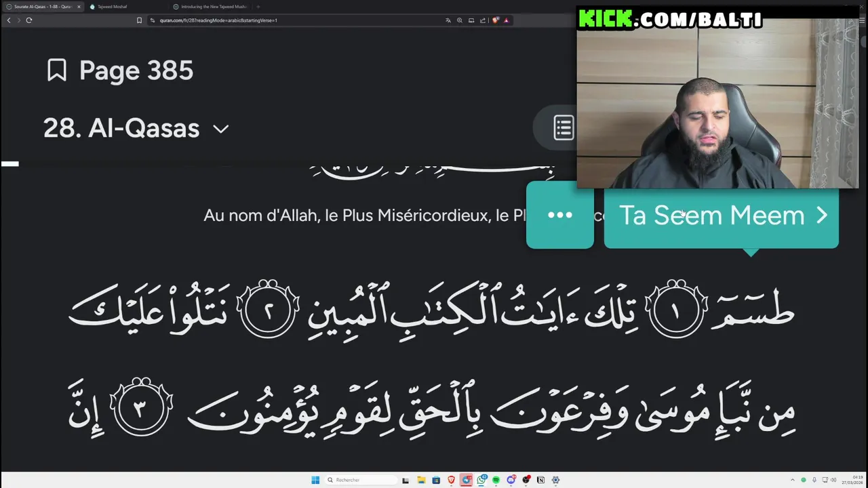Viewport: 868px width, 488px height.
Task: Open Telegram from the taskbar
Action: [x=467, y=480]
